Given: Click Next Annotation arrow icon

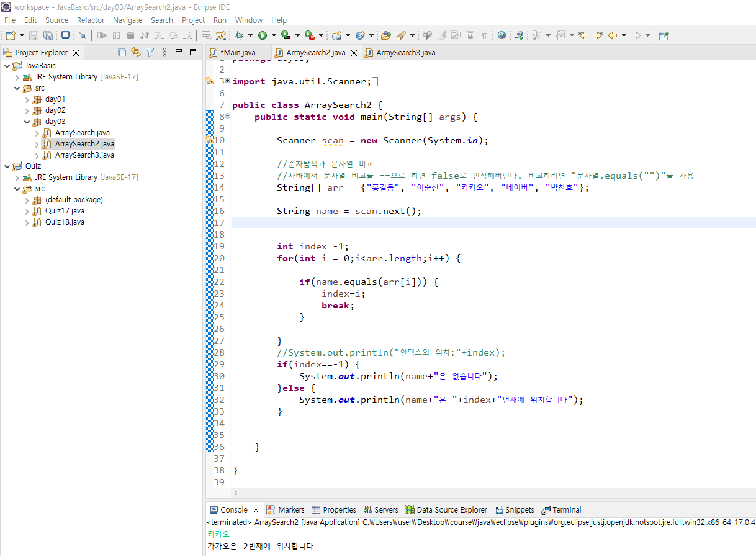Looking at the screenshot, I should [537, 35].
